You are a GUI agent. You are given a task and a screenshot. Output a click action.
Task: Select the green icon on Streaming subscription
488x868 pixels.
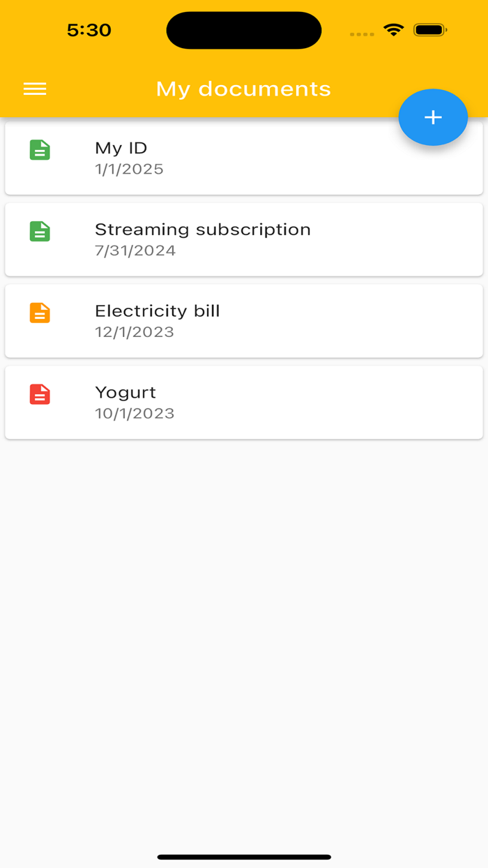[40, 231]
